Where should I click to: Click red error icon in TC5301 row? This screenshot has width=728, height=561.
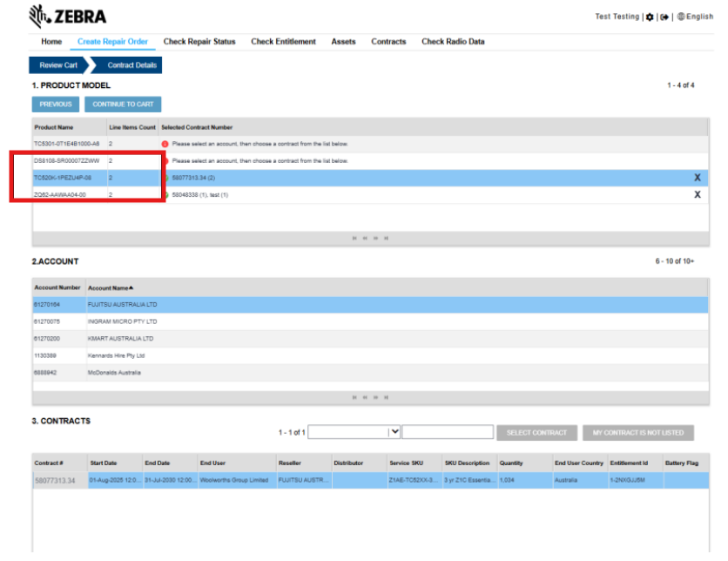165,144
